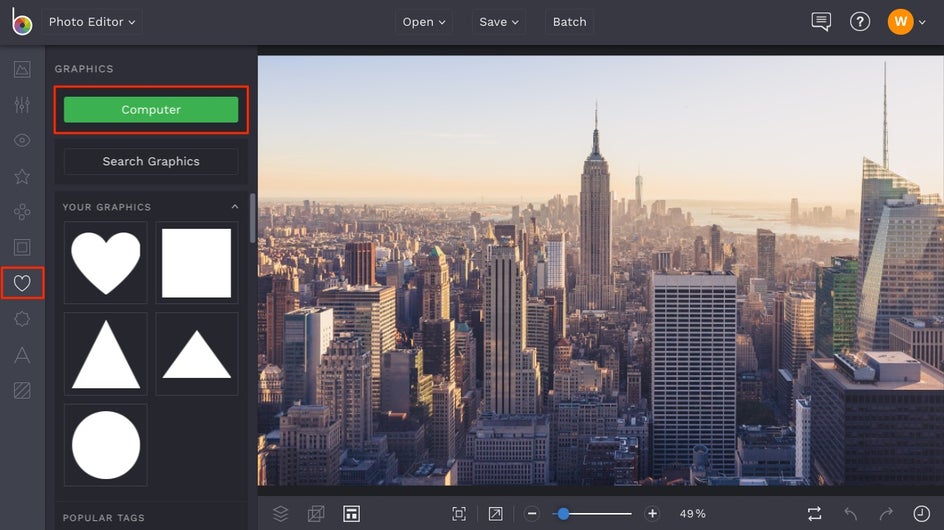Open the Effects star sidebar icon

pos(22,176)
